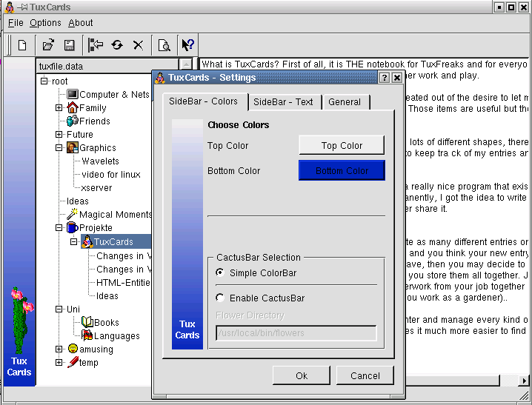Click the circular-arrows change entry icon
This screenshot has height=405, width=532.
[x=117, y=44]
